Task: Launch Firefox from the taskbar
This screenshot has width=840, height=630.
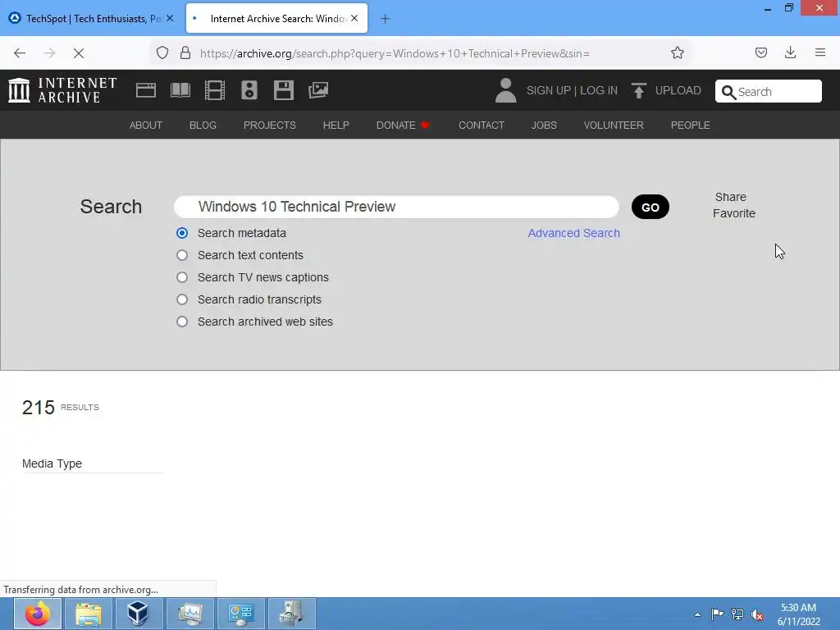Action: (x=38, y=614)
